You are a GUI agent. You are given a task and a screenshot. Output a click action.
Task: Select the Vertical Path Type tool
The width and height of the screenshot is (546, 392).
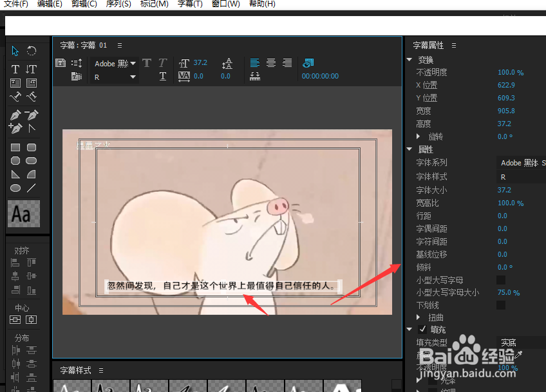(32, 97)
